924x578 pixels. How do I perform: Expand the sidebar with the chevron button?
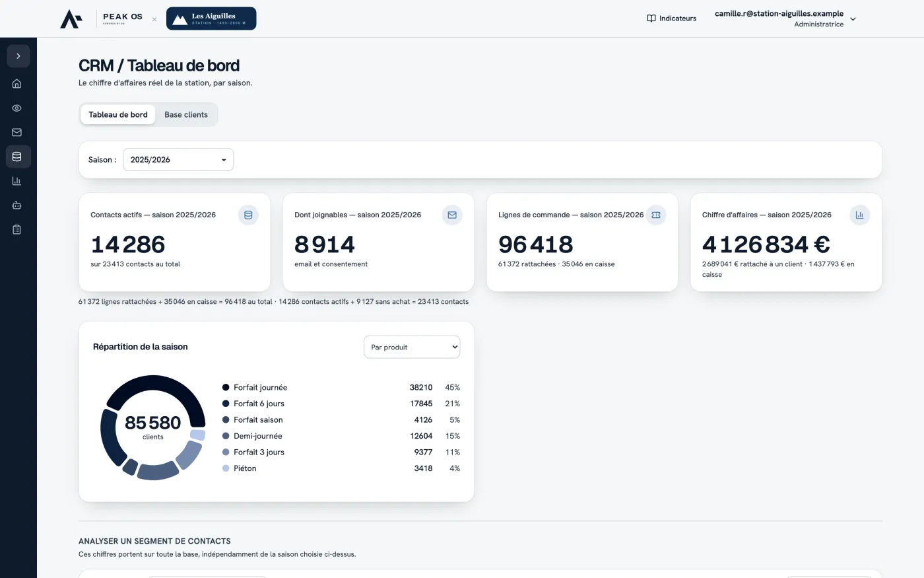coord(18,56)
